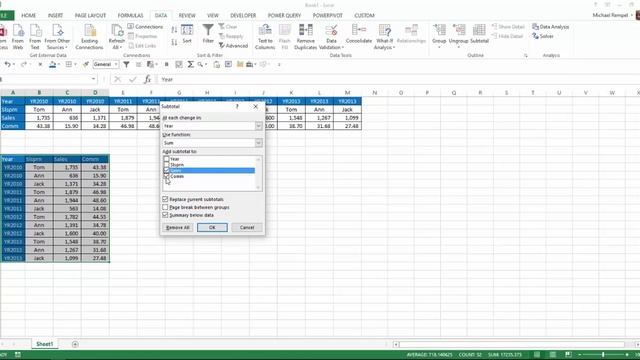The width and height of the screenshot is (640, 360).
Task: Click OK in the Subtotal dialog
Action: point(212,227)
